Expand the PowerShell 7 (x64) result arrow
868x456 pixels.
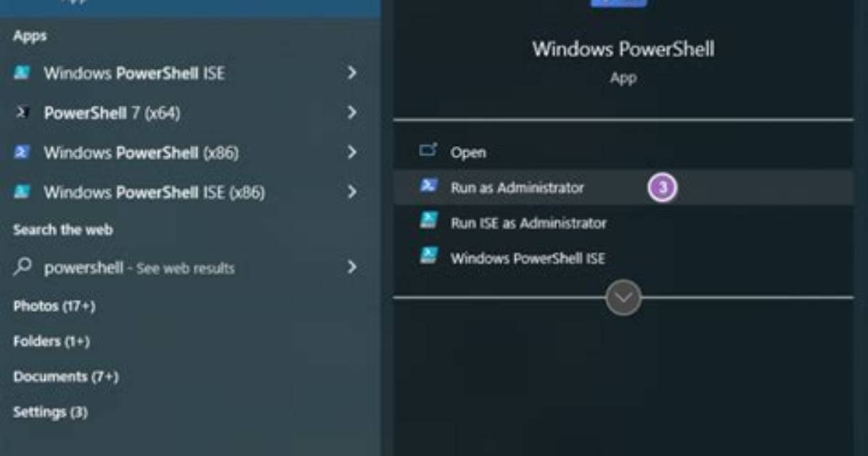pos(352,113)
